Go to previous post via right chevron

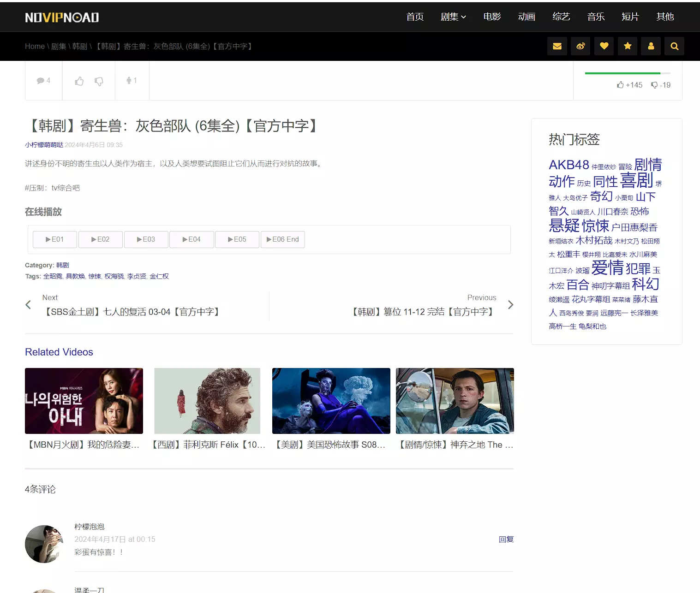510,305
